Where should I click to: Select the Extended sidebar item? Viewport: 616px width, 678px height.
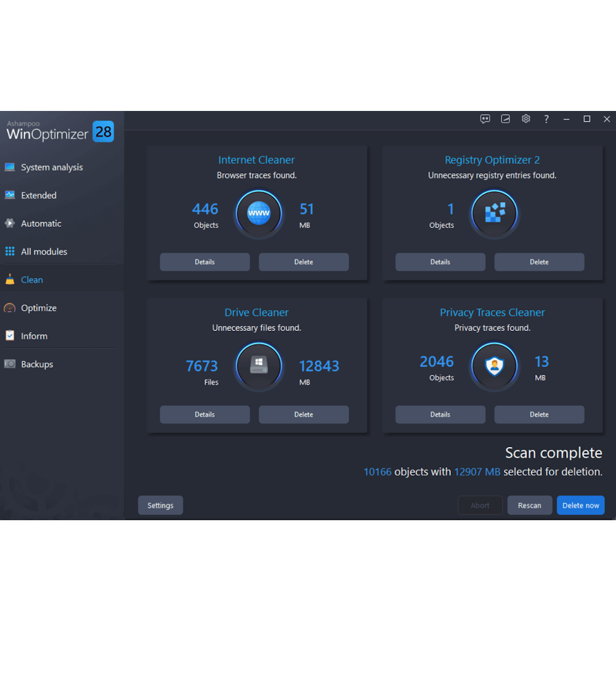39,195
